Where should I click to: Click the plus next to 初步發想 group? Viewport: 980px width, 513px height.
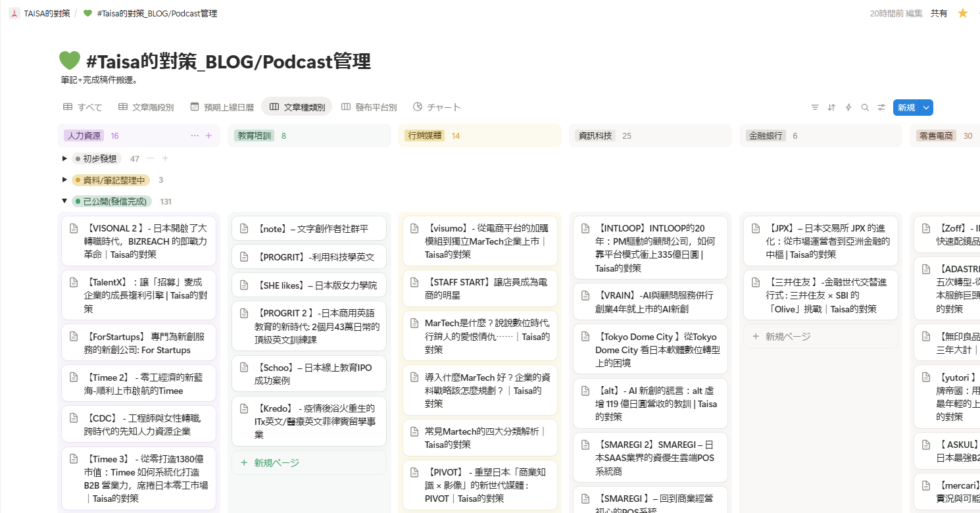(x=165, y=158)
